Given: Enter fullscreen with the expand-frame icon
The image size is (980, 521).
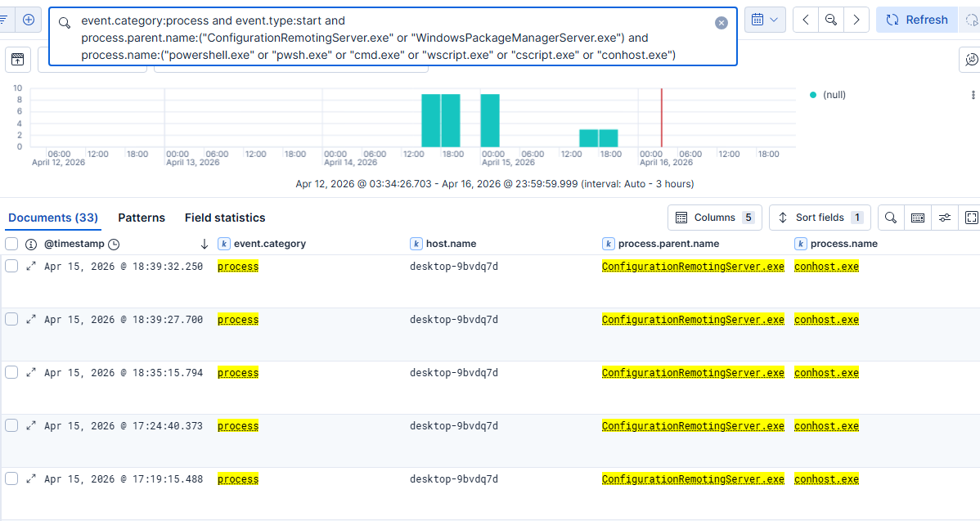Looking at the screenshot, I should coord(973,218).
